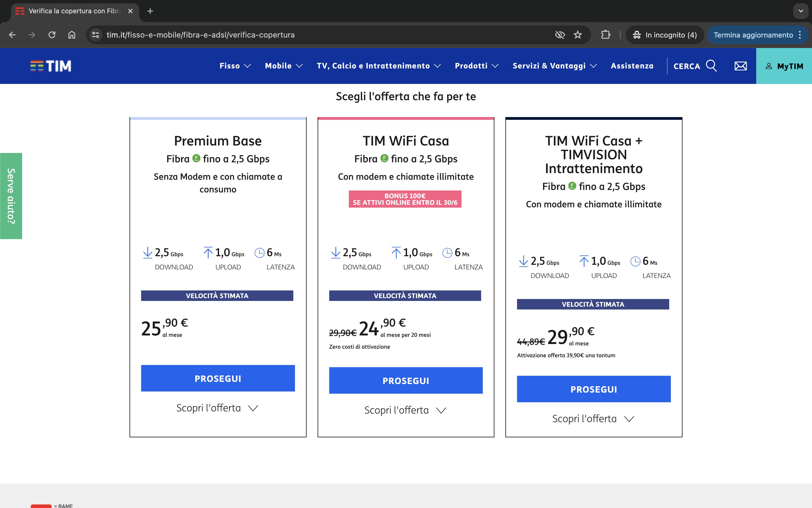Expand the Mobile menu

(x=284, y=66)
